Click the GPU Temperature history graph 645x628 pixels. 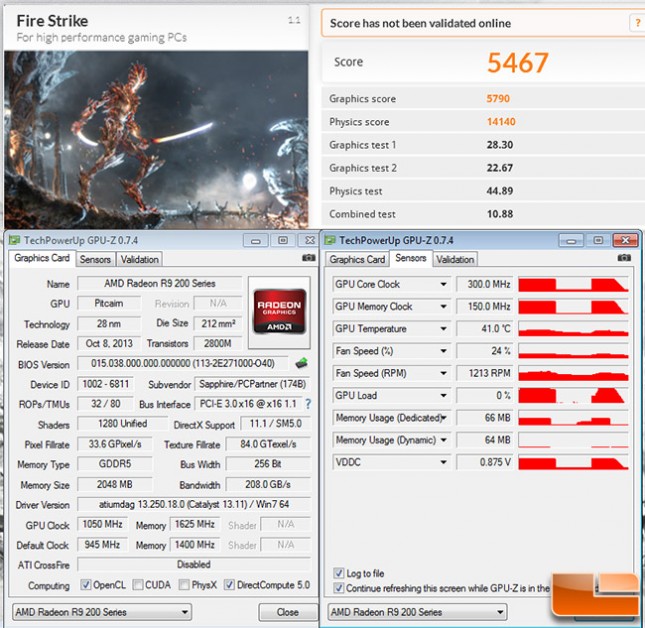coord(573,329)
